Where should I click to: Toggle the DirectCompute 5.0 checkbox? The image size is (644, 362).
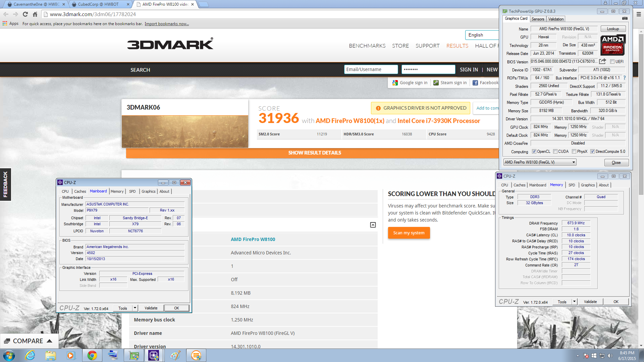pyautogui.click(x=592, y=152)
